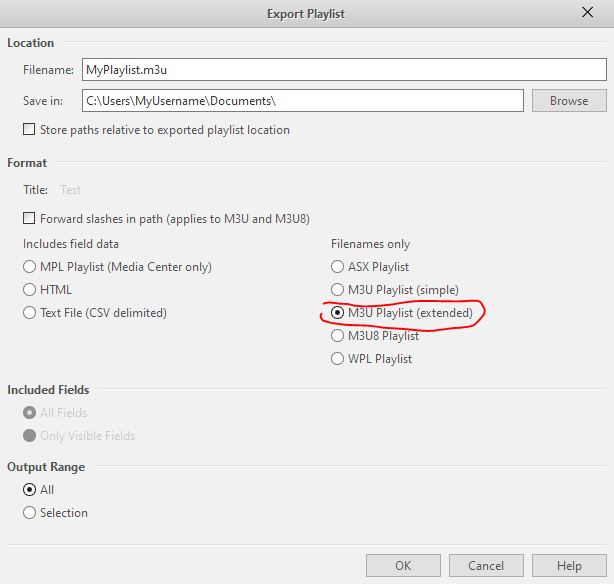Select M3U Playlist (simple) format
The height and width of the screenshot is (584, 614).
pyautogui.click(x=337, y=290)
